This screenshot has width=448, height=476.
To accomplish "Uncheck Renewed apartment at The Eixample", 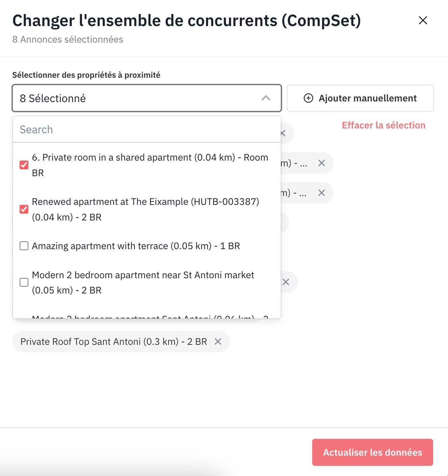I will pos(24,209).
